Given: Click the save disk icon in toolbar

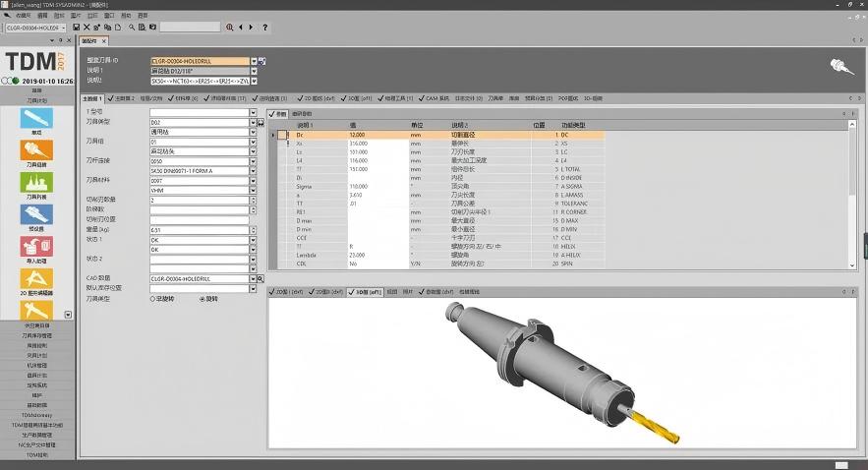Looking at the screenshot, I should coord(77,28).
